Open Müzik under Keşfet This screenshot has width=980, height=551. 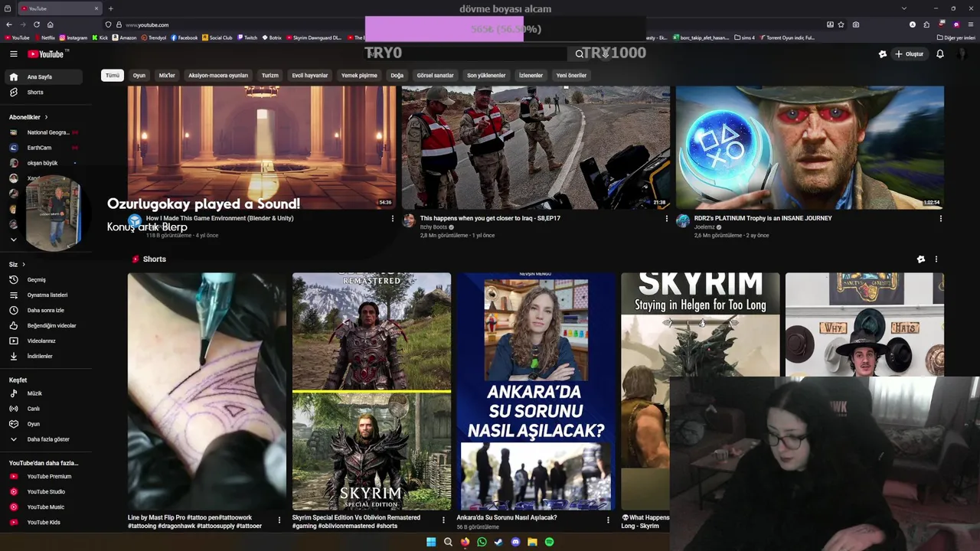[x=44, y=393]
